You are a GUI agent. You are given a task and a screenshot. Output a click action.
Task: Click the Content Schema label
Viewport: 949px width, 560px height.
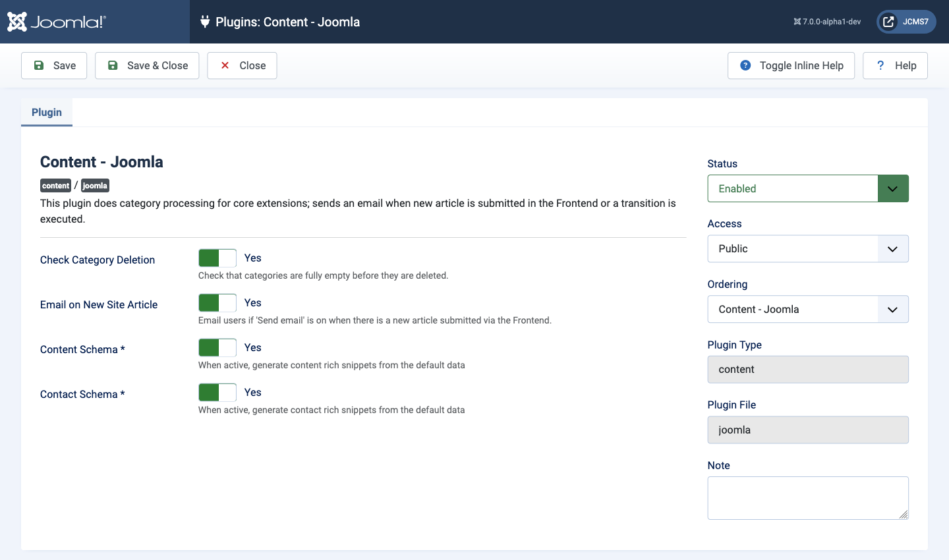(82, 349)
